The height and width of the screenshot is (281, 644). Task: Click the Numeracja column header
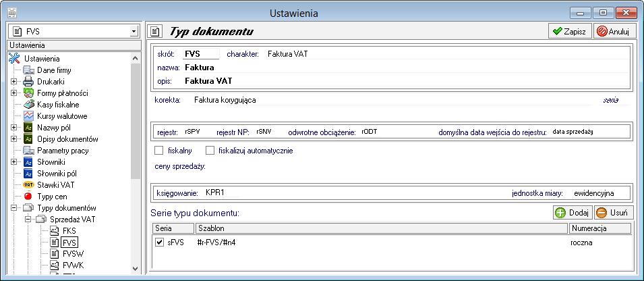tap(600, 228)
